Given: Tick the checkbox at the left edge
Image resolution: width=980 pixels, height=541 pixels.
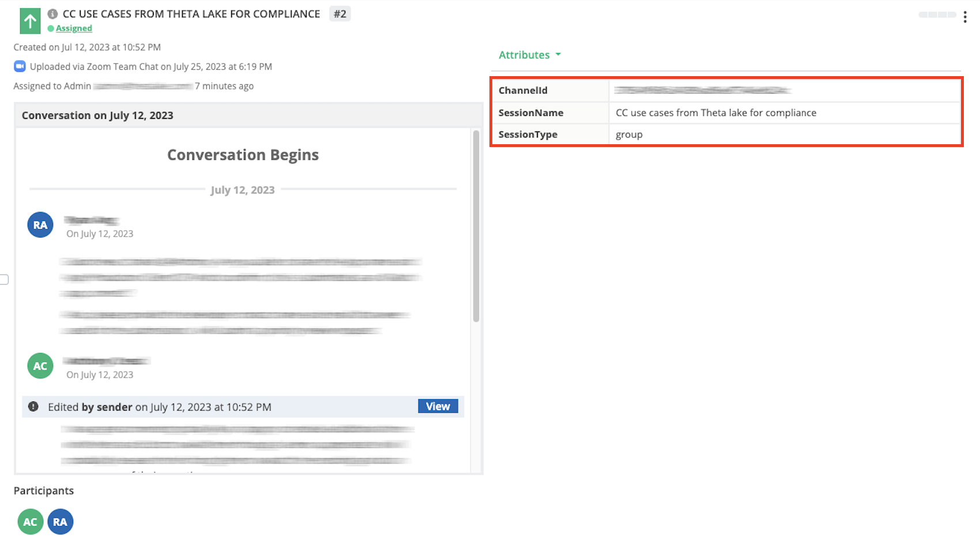Looking at the screenshot, I should (x=3, y=280).
